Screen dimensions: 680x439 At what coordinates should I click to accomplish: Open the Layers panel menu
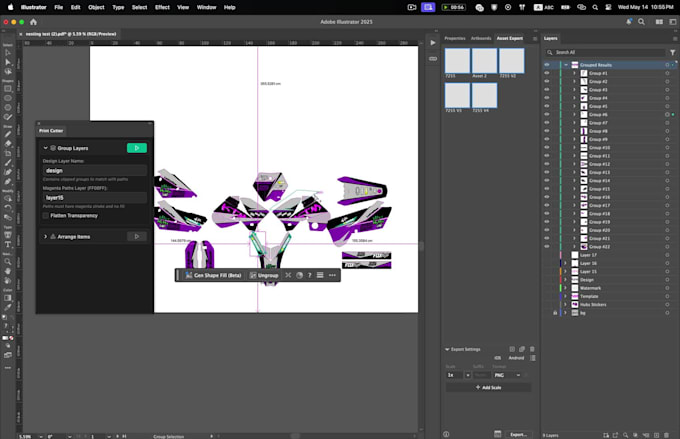675,39
